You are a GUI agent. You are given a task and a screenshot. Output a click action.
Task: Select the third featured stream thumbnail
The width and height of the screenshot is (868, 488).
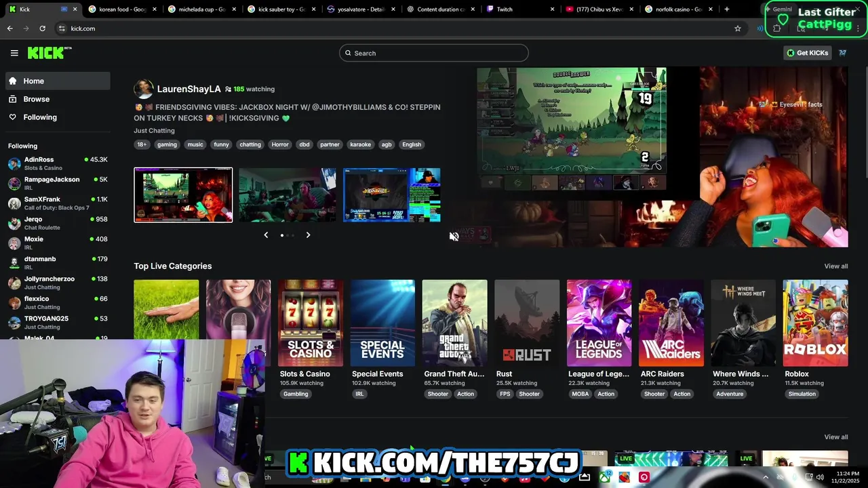pyautogui.click(x=392, y=195)
